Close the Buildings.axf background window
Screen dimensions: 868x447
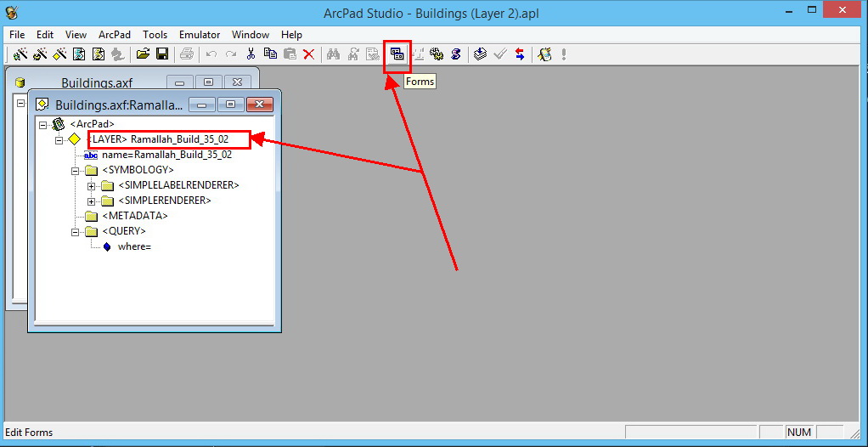237,82
